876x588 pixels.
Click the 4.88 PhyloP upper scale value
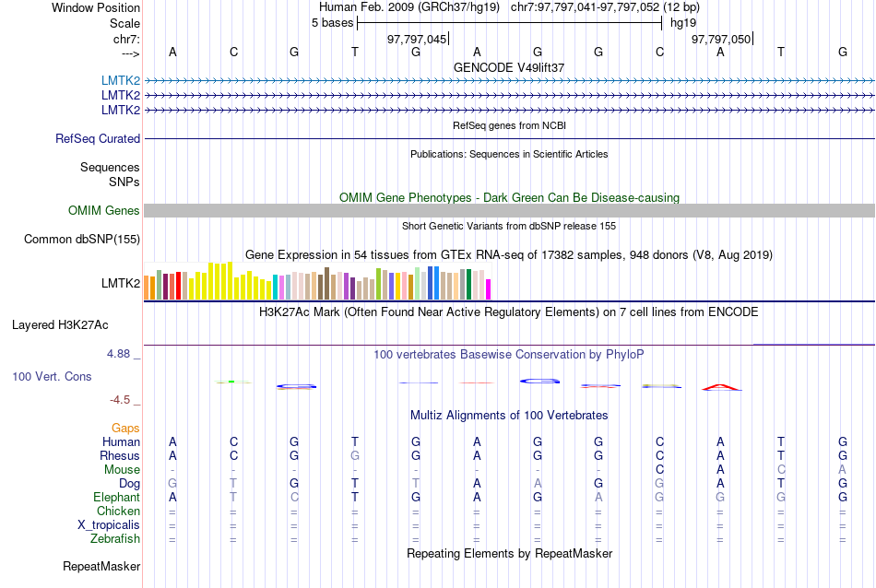118,354
